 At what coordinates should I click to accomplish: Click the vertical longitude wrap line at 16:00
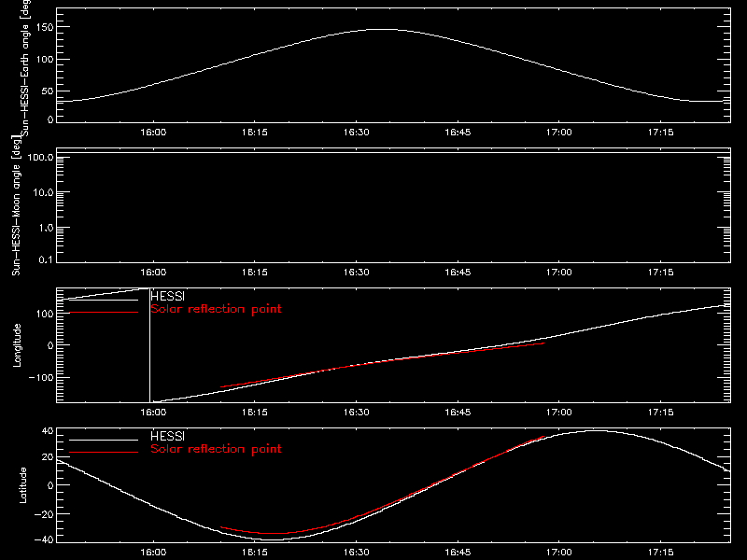click(150, 345)
